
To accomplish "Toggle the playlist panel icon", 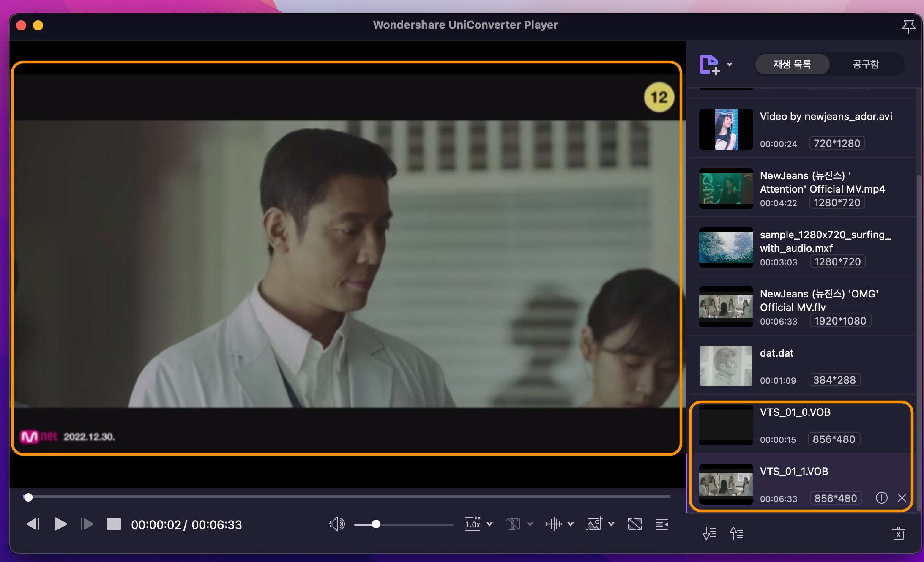I will pos(662,524).
